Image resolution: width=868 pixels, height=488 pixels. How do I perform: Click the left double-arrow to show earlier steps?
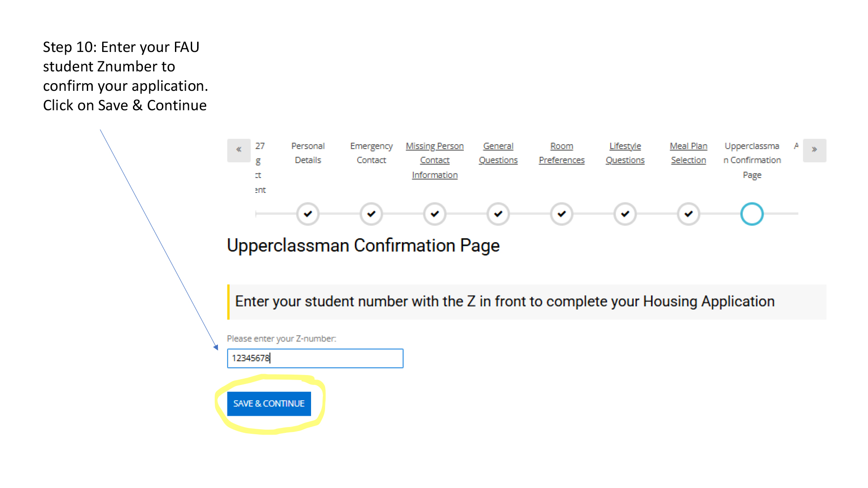239,150
